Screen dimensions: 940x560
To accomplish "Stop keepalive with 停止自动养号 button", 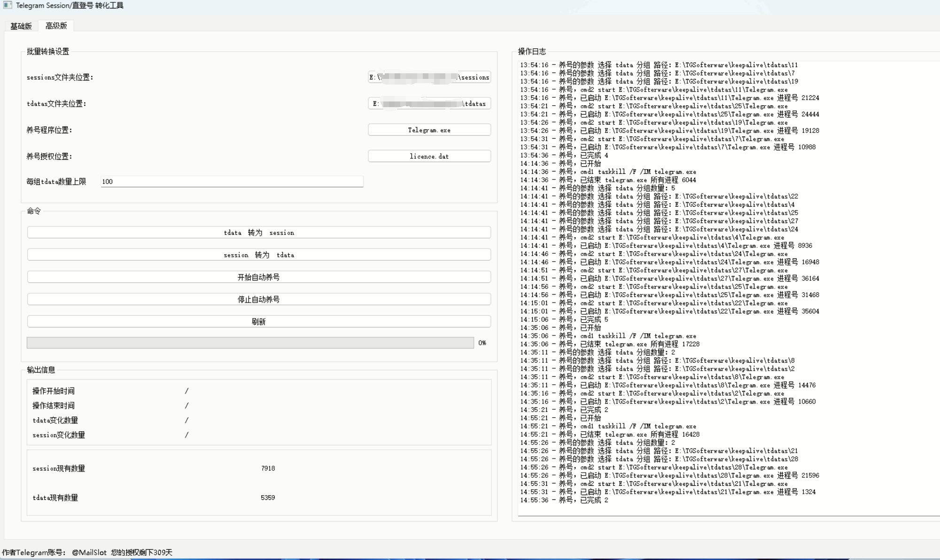I will click(258, 299).
